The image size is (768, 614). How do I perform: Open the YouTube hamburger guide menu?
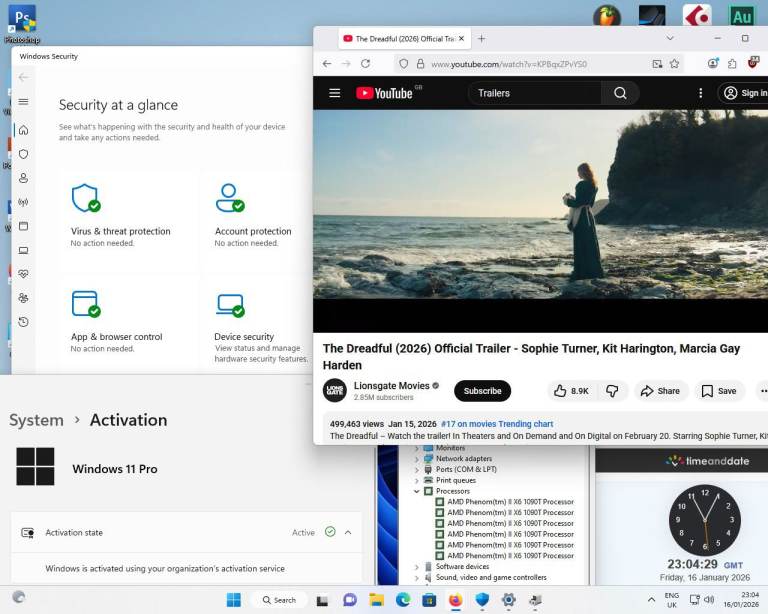(x=335, y=93)
